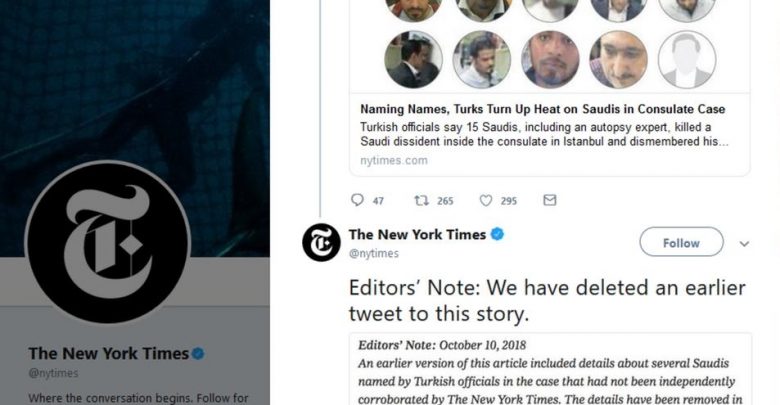Click the "Turkish officials say 15 Saudis" article summary
The width and height of the screenshot is (780, 405).
click(x=543, y=134)
